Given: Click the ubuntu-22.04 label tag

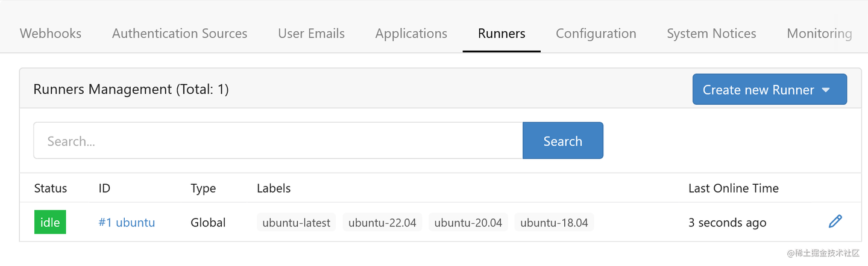Looking at the screenshot, I should pos(382,223).
